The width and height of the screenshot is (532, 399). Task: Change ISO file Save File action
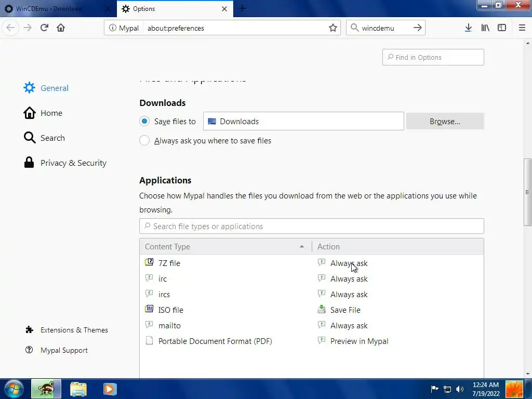point(345,310)
